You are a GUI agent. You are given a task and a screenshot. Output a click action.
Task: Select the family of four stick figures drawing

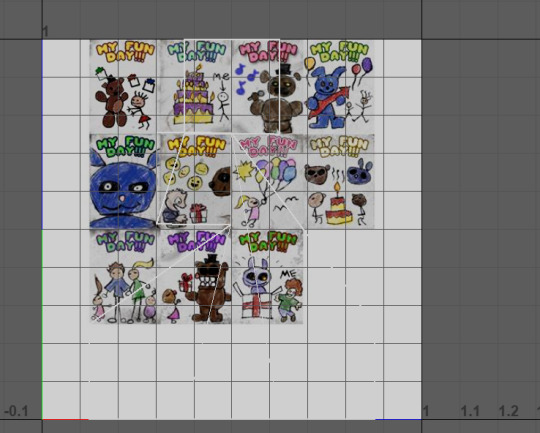123,277
